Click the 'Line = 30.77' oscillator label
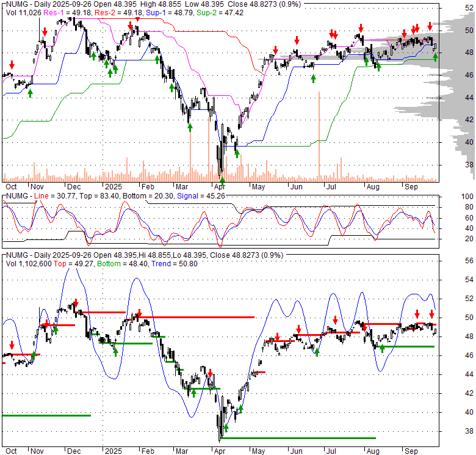Viewport: 476px width, 455px height. click(x=55, y=196)
